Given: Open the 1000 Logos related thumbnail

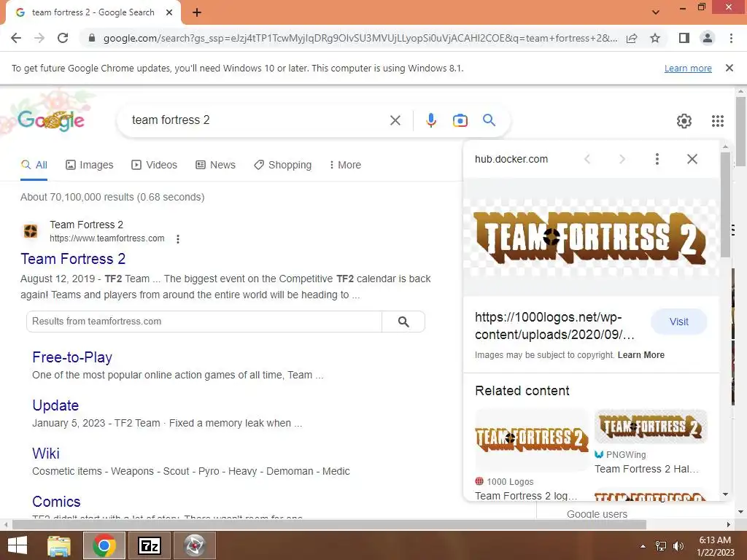Looking at the screenshot, I should [532, 440].
